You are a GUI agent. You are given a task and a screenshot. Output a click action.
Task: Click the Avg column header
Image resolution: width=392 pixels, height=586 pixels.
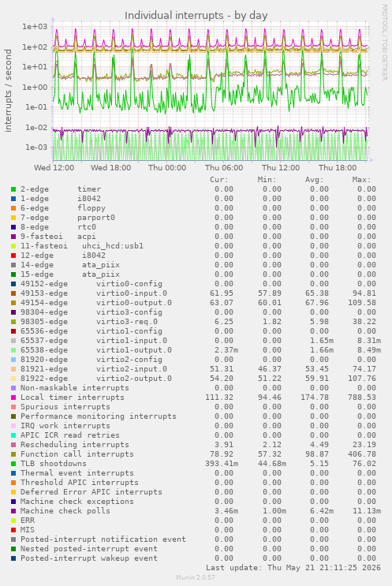tap(314, 180)
